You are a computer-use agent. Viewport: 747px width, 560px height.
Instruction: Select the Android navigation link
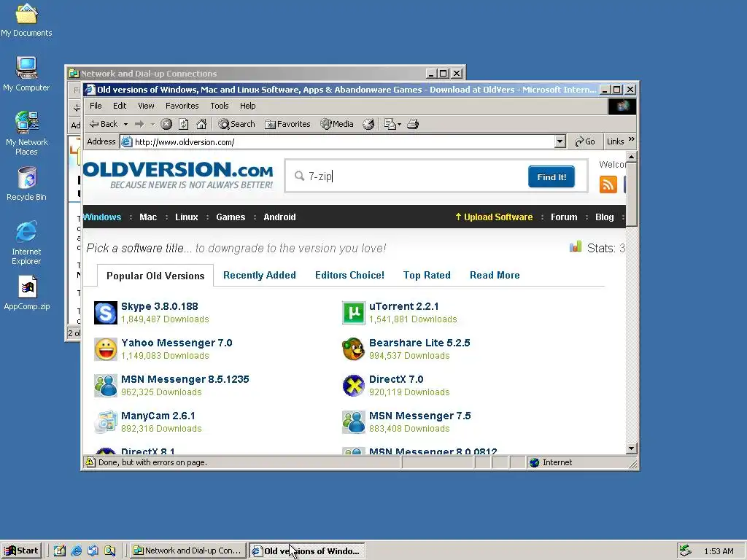pyautogui.click(x=279, y=217)
